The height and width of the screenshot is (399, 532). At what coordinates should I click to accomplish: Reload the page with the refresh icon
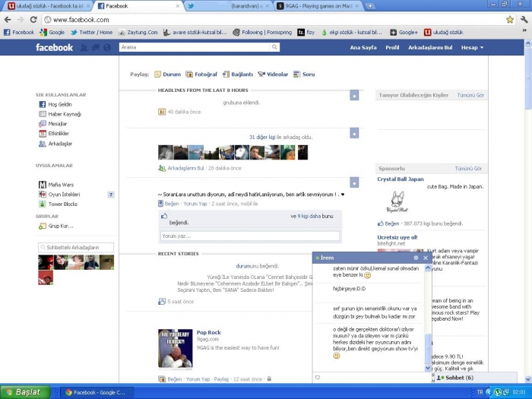(x=33, y=20)
